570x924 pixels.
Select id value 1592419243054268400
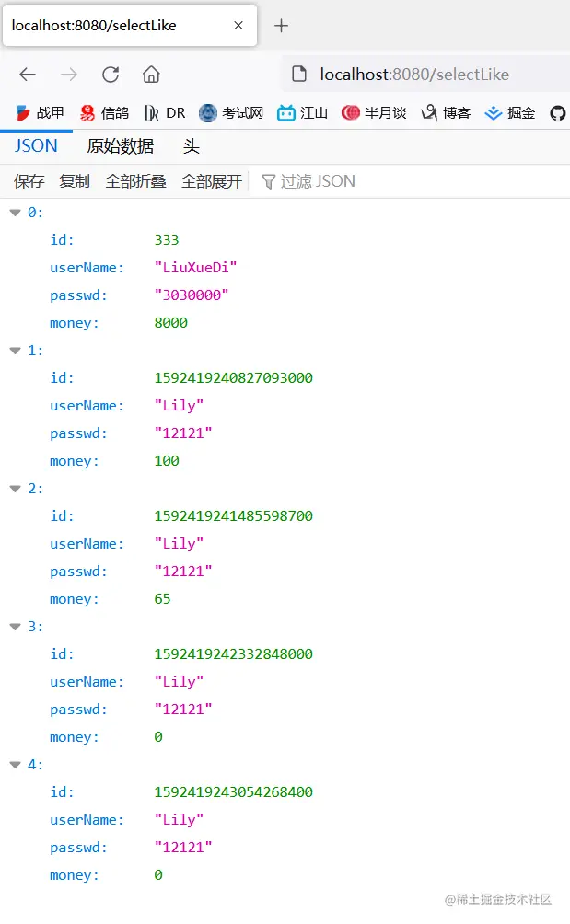pyautogui.click(x=233, y=792)
